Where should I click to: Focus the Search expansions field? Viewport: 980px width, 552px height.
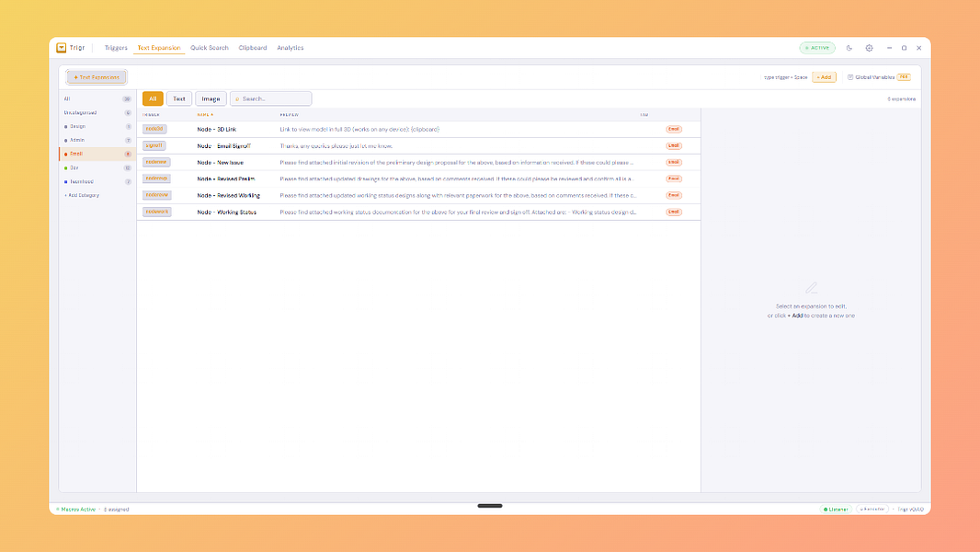(x=270, y=98)
